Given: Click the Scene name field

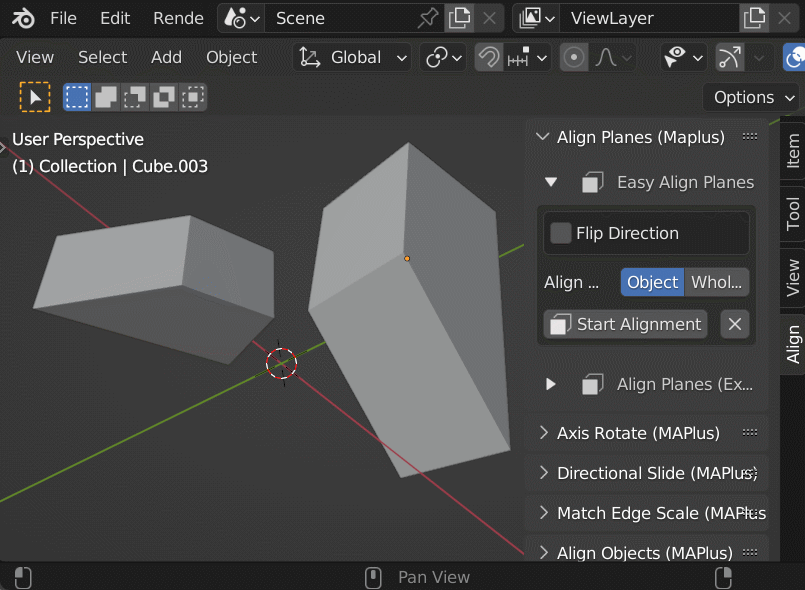Looking at the screenshot, I should 341,18.
